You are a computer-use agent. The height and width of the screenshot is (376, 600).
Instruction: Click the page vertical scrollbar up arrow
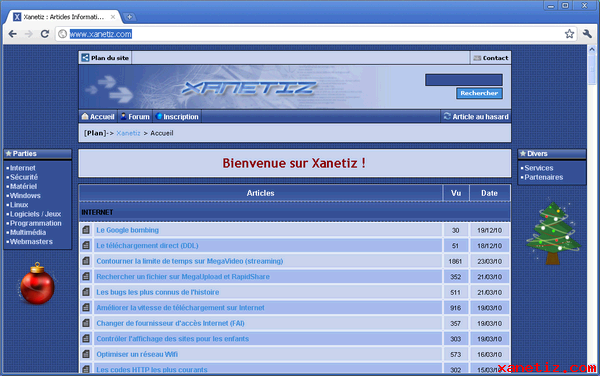click(592, 50)
